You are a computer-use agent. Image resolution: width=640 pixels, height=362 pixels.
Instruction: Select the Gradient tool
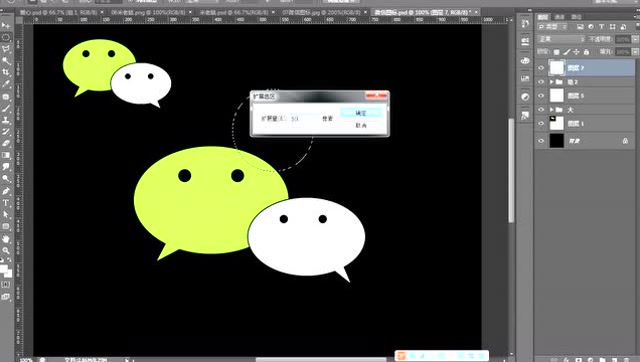6,155
